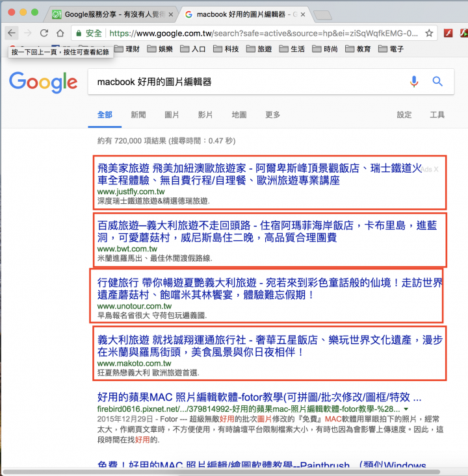Open the 旅遊 bookmark folder
Viewport: 468px width, 476px height.
pos(259,49)
